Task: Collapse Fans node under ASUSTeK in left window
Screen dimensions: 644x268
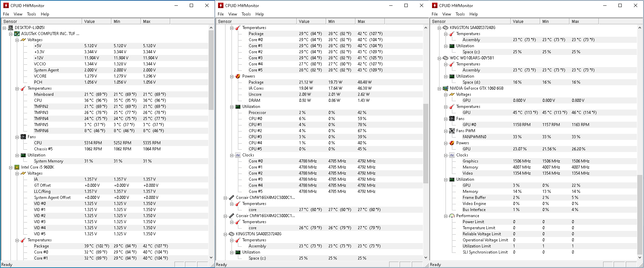Action: 17,137
